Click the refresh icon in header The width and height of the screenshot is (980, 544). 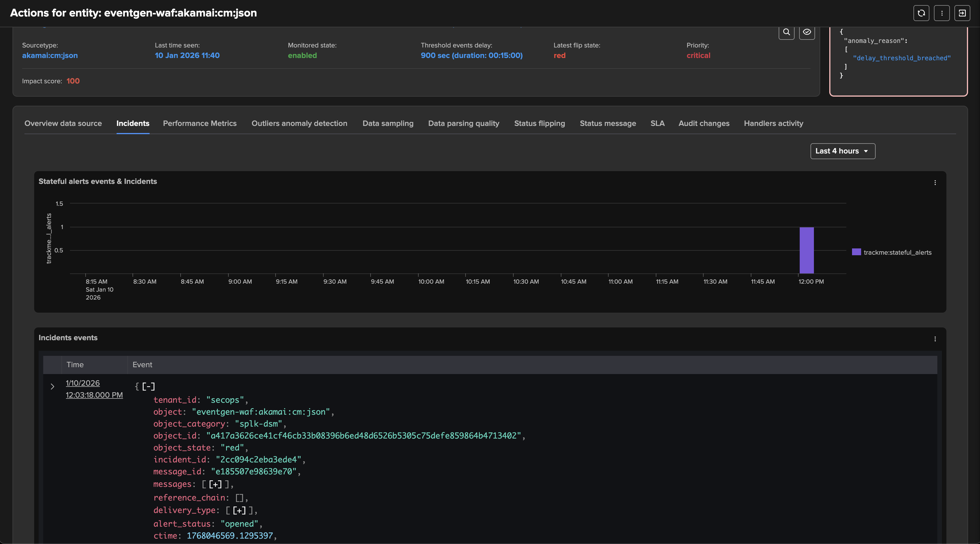tap(921, 13)
